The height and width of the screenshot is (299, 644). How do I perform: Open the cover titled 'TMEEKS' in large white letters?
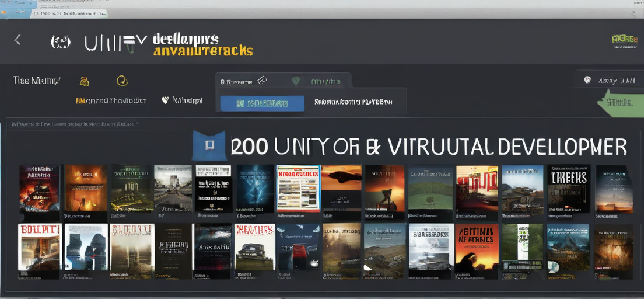(569, 189)
